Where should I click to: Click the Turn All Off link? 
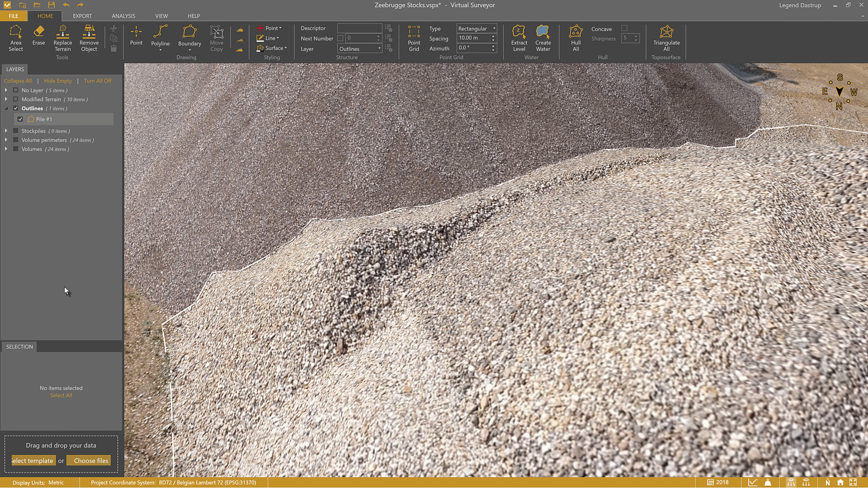tap(98, 80)
